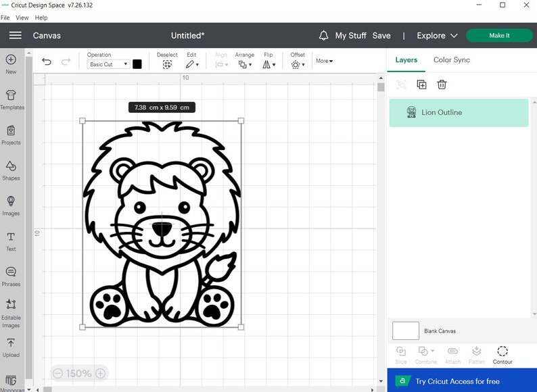
Task: Click the canvas vertical scrollbar thumb
Action: pyautogui.click(x=381, y=87)
